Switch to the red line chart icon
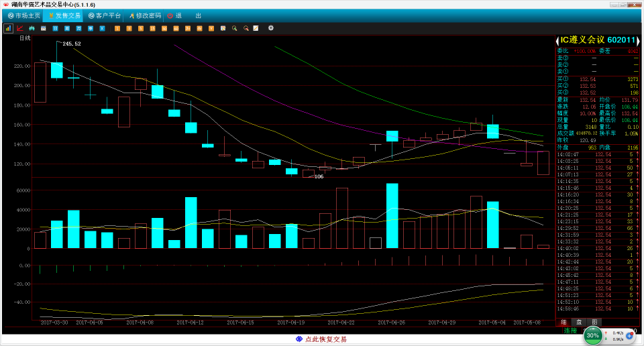 pos(19,28)
